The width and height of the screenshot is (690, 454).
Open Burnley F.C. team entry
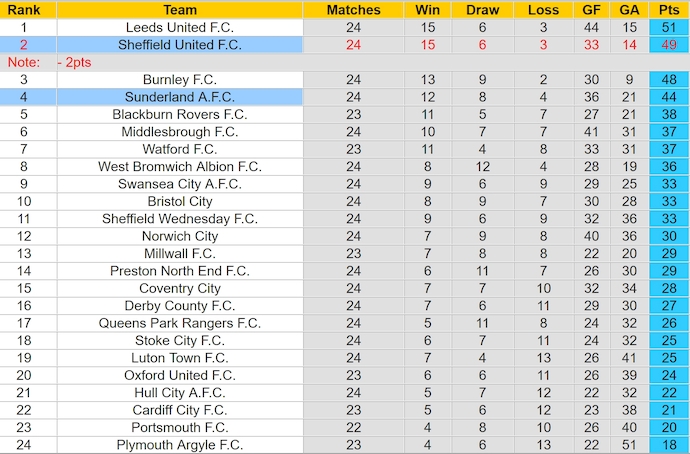click(x=180, y=80)
